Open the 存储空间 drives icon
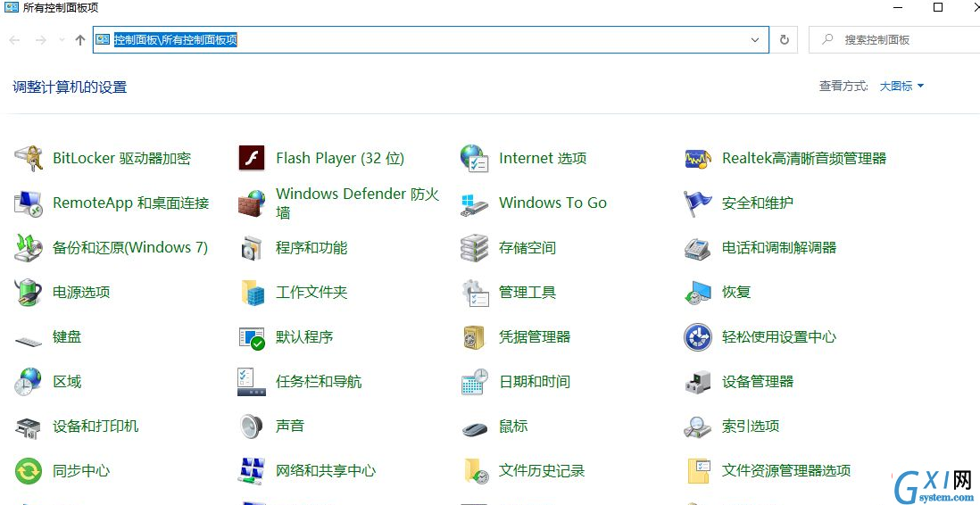This screenshot has height=505, width=980. point(474,248)
